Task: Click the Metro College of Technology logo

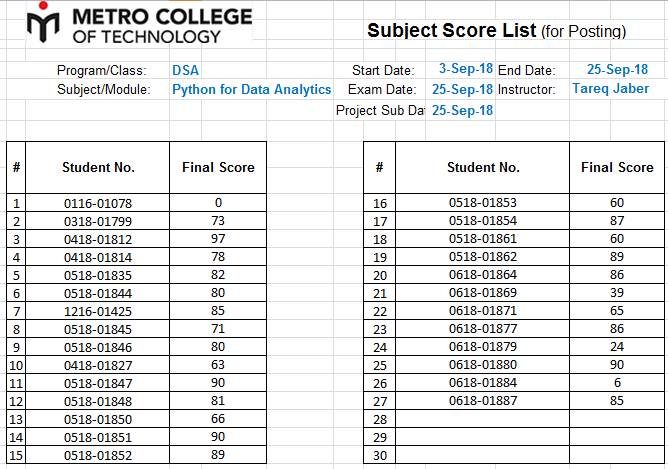Action: (x=139, y=23)
